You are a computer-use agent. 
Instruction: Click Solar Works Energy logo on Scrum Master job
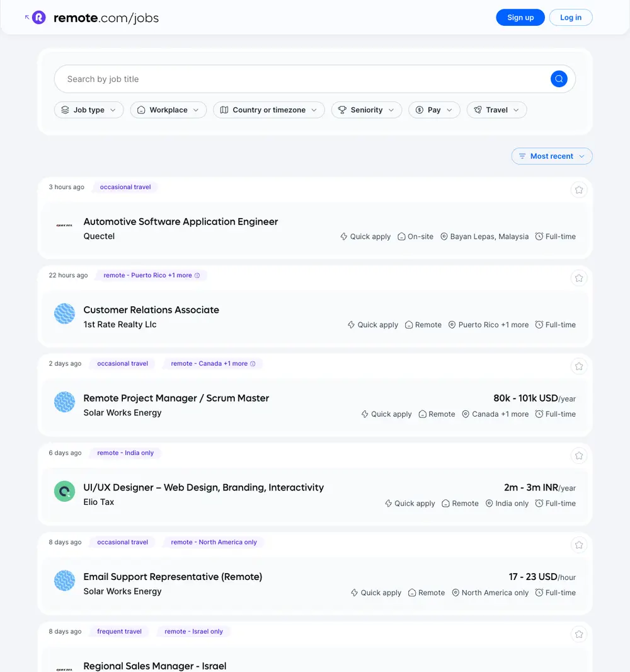(64, 402)
